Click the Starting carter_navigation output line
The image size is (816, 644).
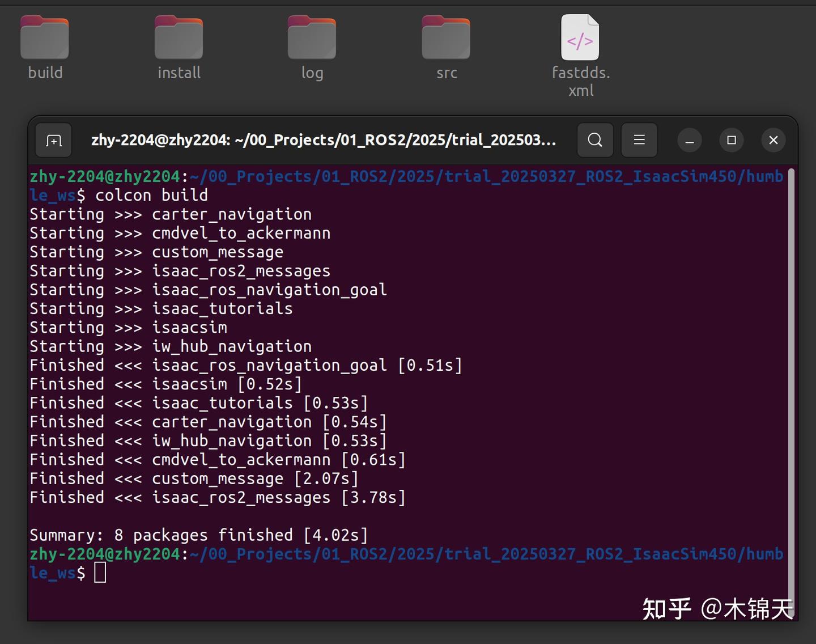click(x=170, y=214)
